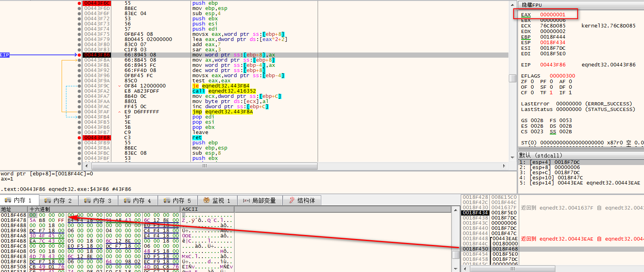Open the 结构体 struct tab
This screenshot has width=644, height=272.
click(x=302, y=200)
